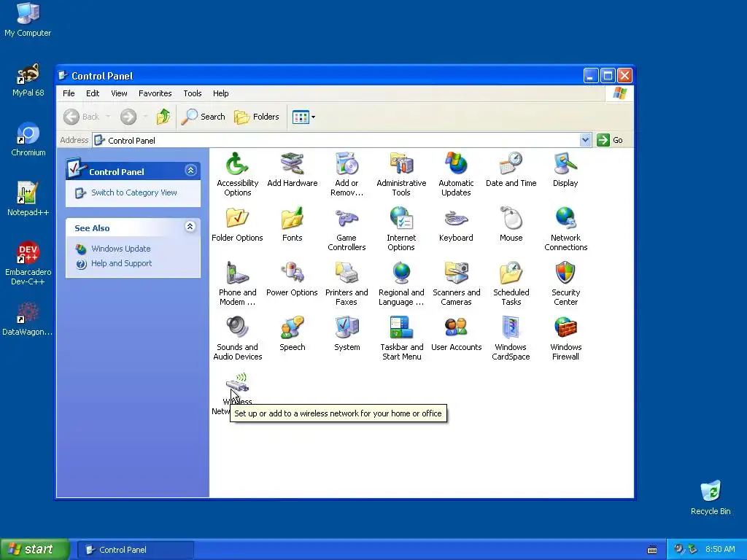Viewport: 747px width, 560px height.
Task: Open the Help menu
Action: click(x=220, y=93)
